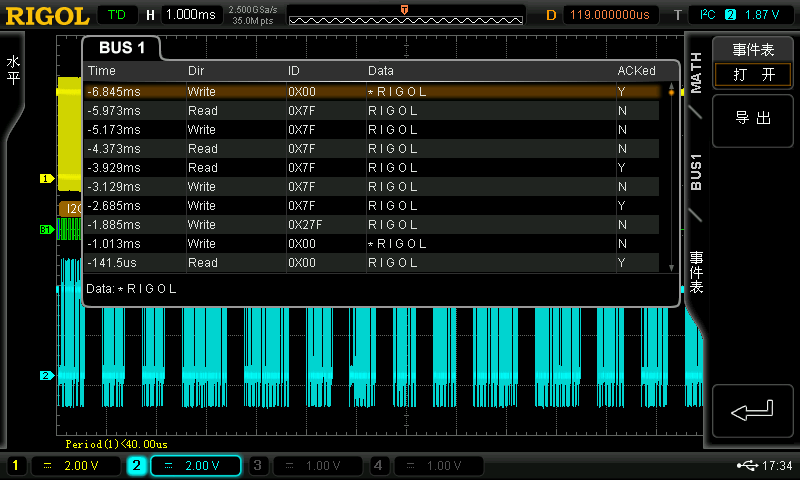Image resolution: width=800 pixels, height=480 pixels.
Task: Click the trigger level 1.87 V readout
Action: [762, 15]
